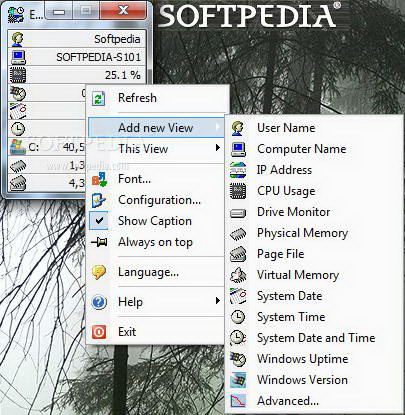405x415 pixels.
Task: Click the System Date calendar icon in submenu
Action: click(238, 296)
